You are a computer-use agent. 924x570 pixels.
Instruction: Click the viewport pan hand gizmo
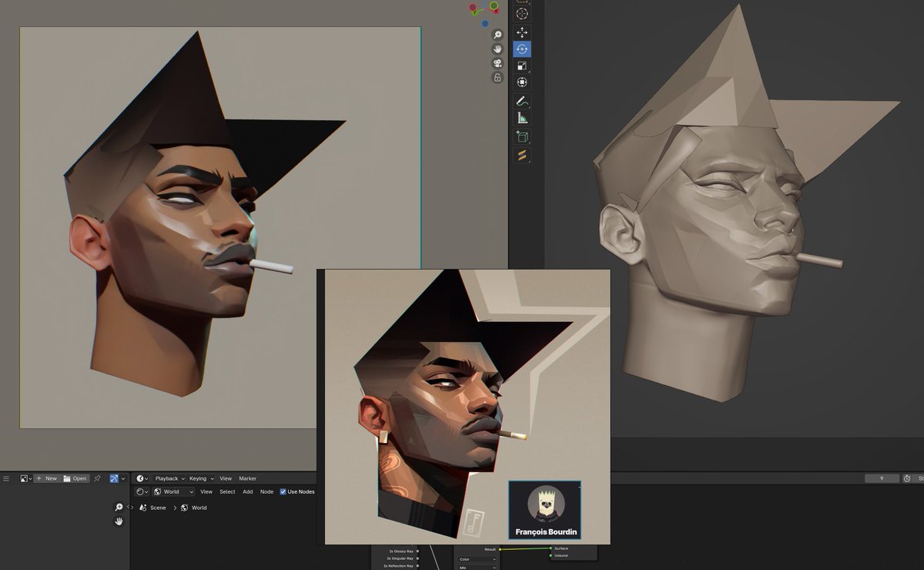click(497, 49)
